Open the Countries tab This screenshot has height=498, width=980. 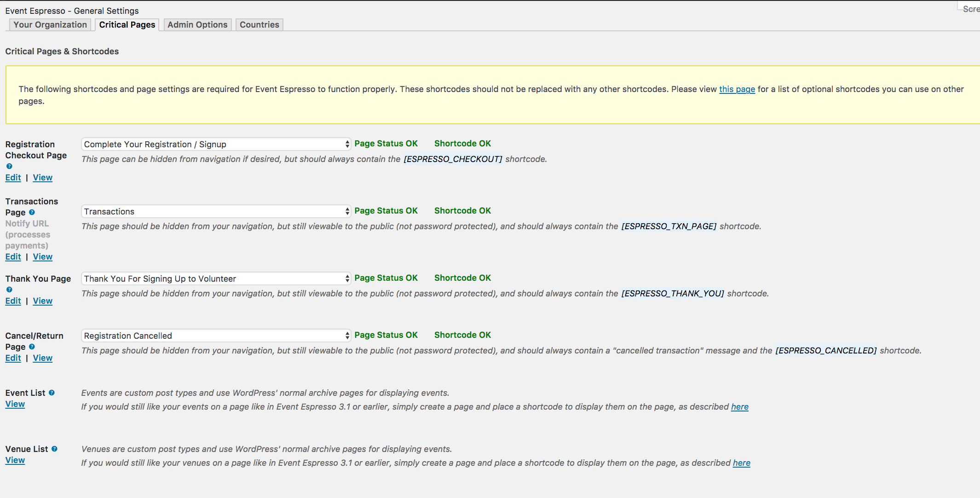click(x=259, y=25)
